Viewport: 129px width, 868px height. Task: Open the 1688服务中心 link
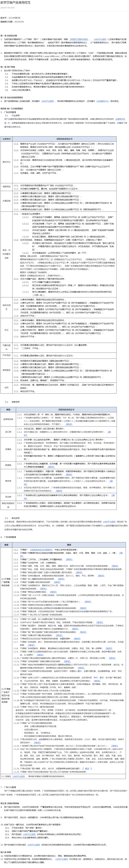click(103, 101)
